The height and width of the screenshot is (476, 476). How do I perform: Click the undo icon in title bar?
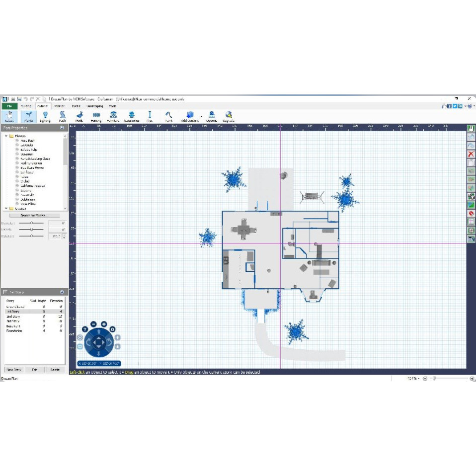coord(25,99)
